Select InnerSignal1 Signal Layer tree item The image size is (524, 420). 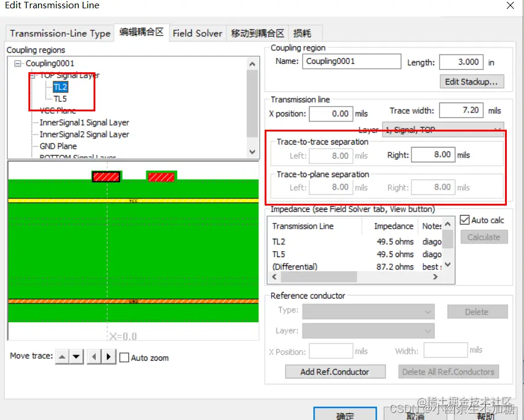(84, 123)
